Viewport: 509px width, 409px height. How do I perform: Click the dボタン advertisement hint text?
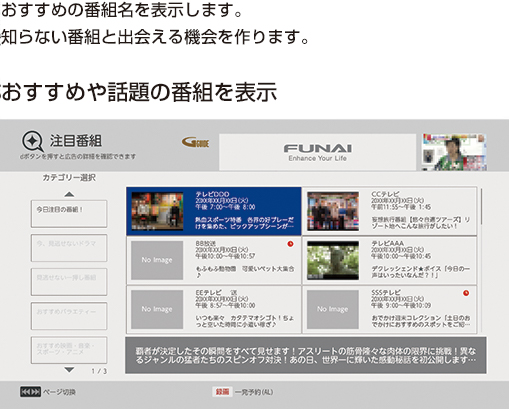point(78,156)
